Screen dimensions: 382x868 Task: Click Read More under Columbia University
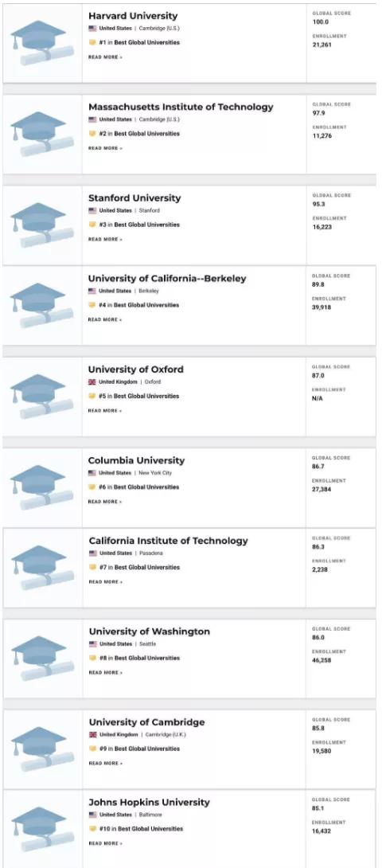pos(105,502)
